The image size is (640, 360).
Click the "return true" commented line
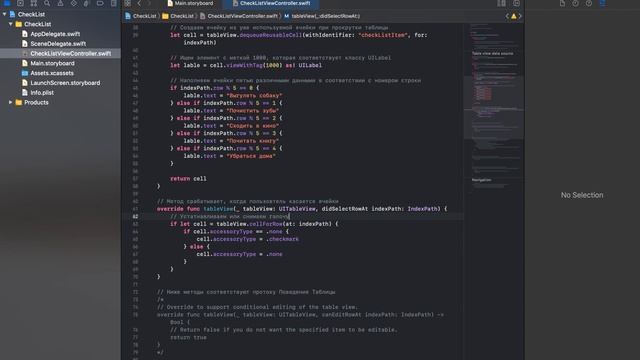188,338
